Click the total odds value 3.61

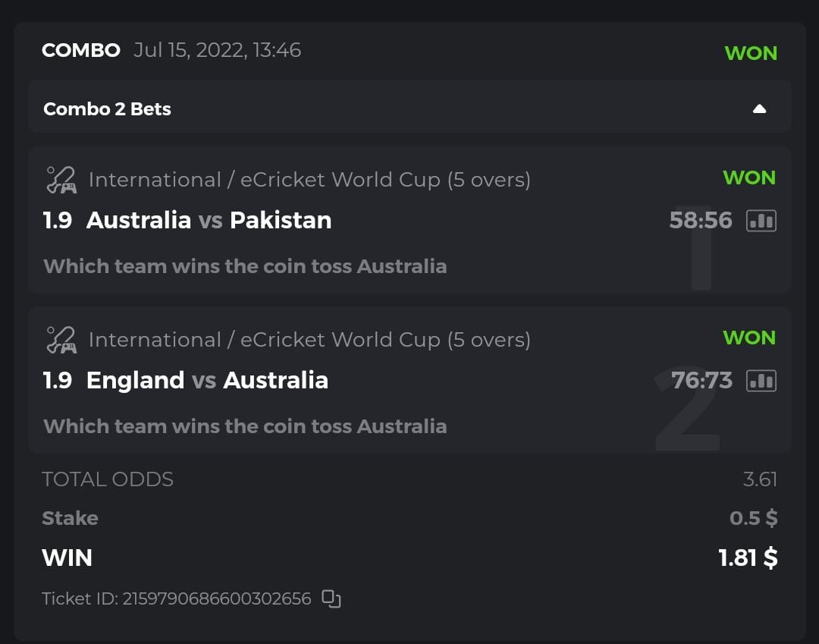760,479
